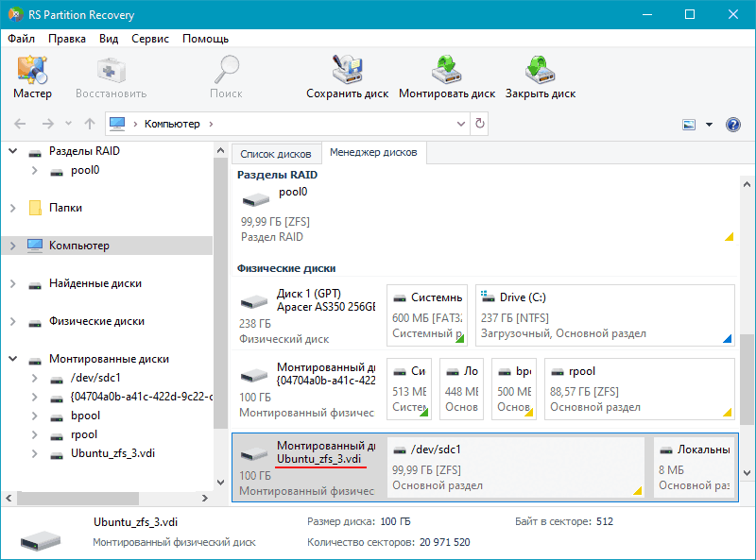The image size is (756, 560).
Task: Click the computer icon in address bar
Action: pyautogui.click(x=117, y=124)
